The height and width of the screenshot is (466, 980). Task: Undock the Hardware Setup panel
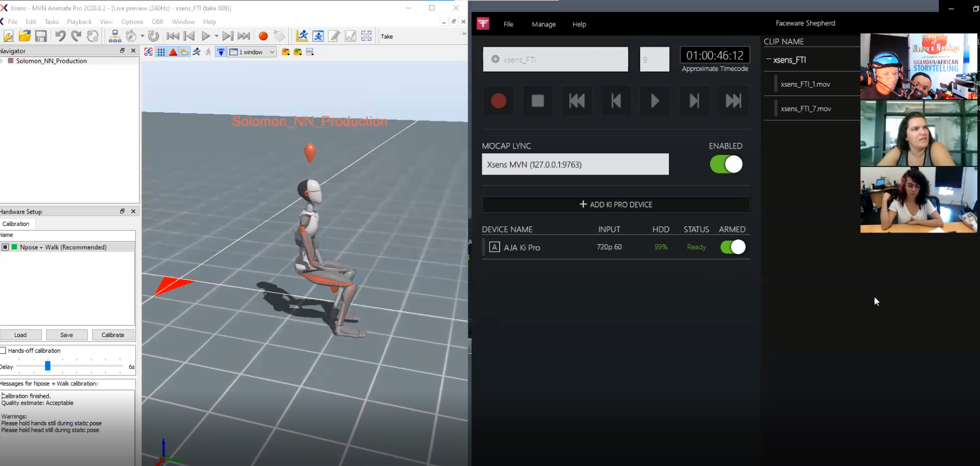point(122,211)
